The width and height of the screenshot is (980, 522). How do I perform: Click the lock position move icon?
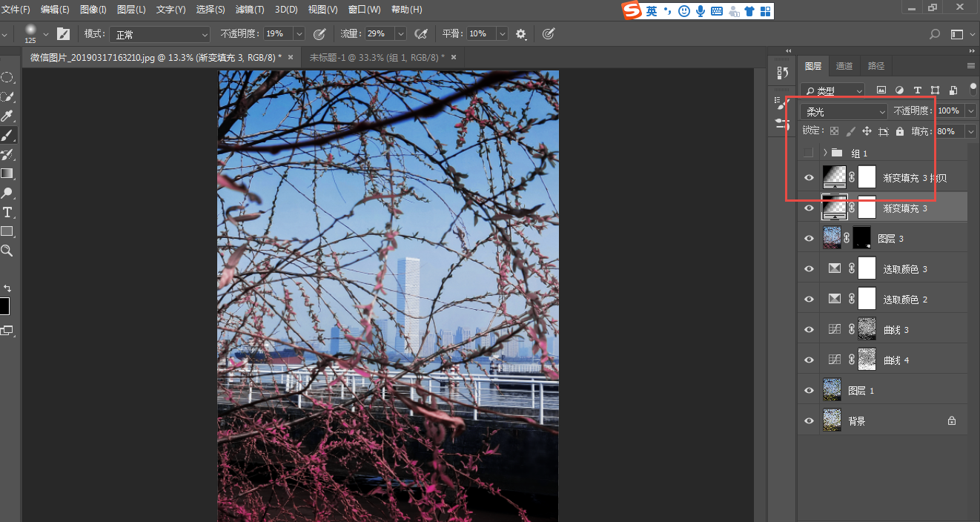click(x=867, y=131)
